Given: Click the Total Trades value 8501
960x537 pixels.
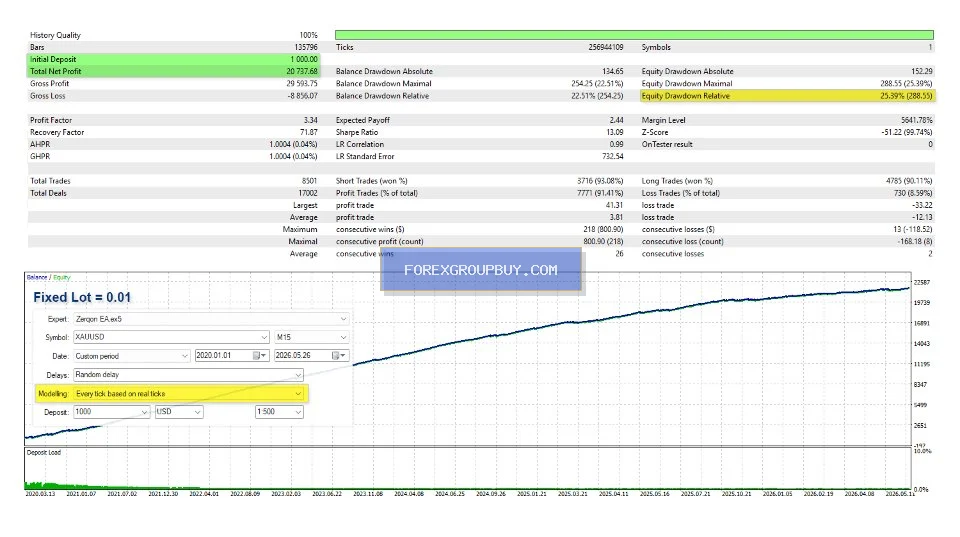Looking at the screenshot, I should coord(310,181).
